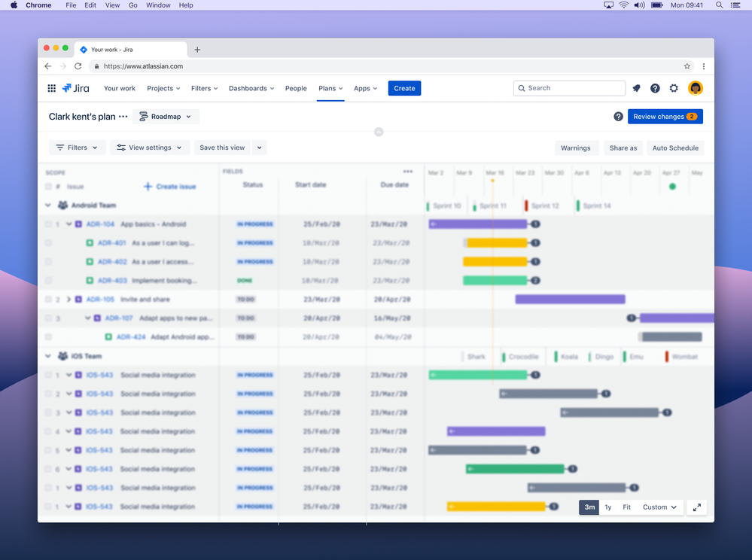The height and width of the screenshot is (560, 752).
Task: Check the box for ADR-424
Action: click(x=48, y=337)
